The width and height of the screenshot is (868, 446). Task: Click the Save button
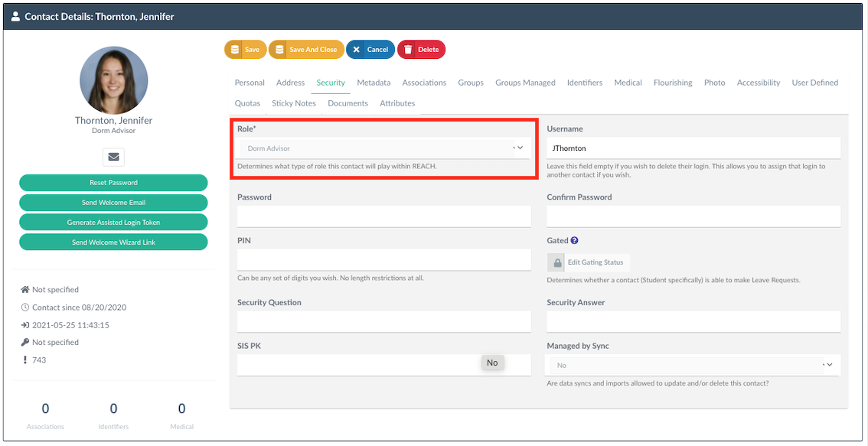coord(245,49)
